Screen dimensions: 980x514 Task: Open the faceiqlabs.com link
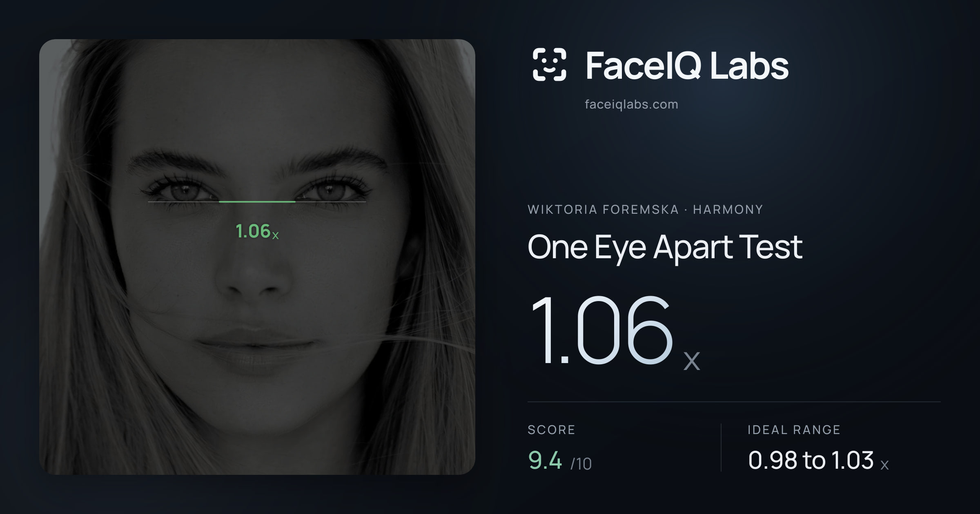coord(631,104)
